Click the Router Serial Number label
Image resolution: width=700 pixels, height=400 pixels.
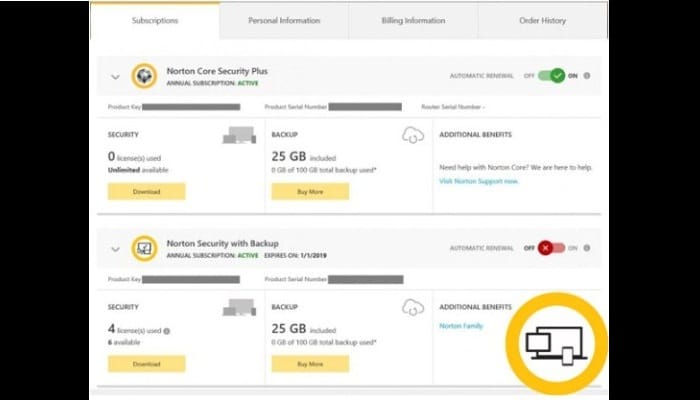[x=453, y=107]
